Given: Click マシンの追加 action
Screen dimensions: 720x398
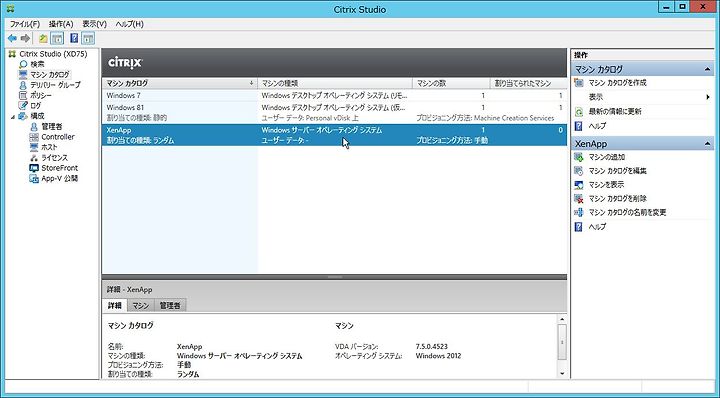Looking at the screenshot, I should tap(607, 157).
